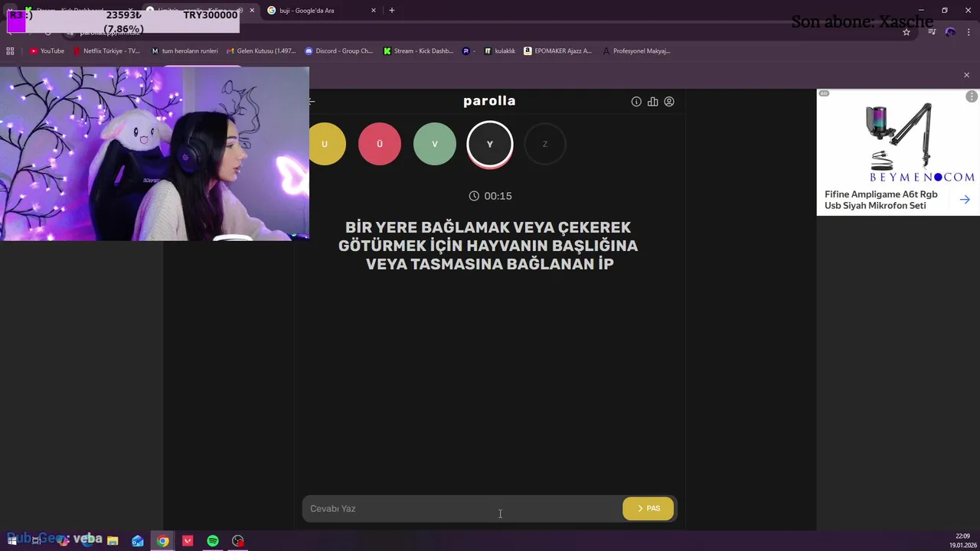
Task: Select the red letter Ü circle
Action: 380,144
